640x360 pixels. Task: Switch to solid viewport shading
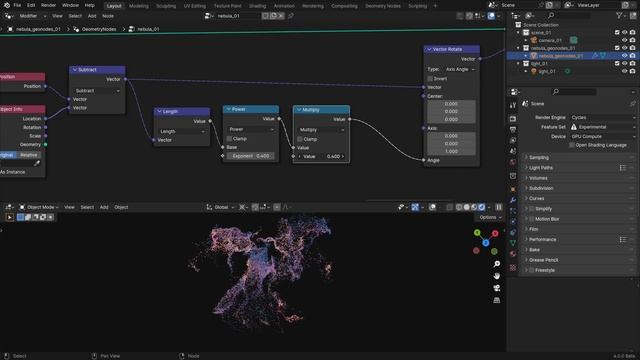[x=467, y=207]
